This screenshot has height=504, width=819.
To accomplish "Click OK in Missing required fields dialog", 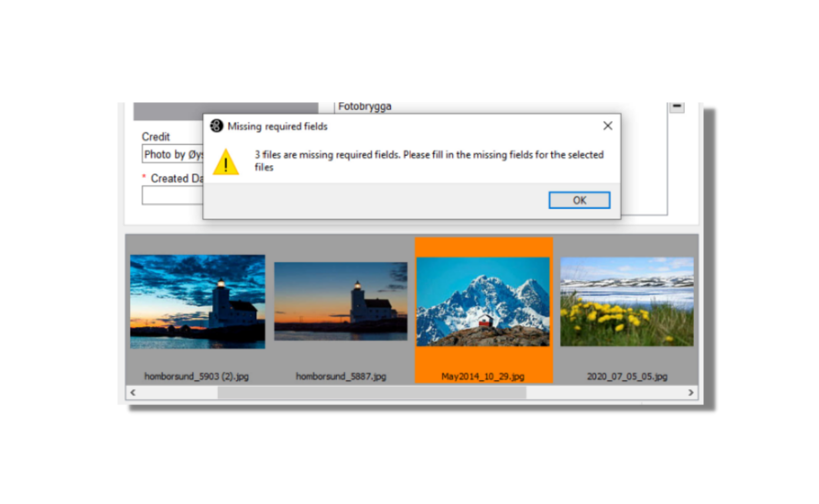I will click(x=579, y=200).
